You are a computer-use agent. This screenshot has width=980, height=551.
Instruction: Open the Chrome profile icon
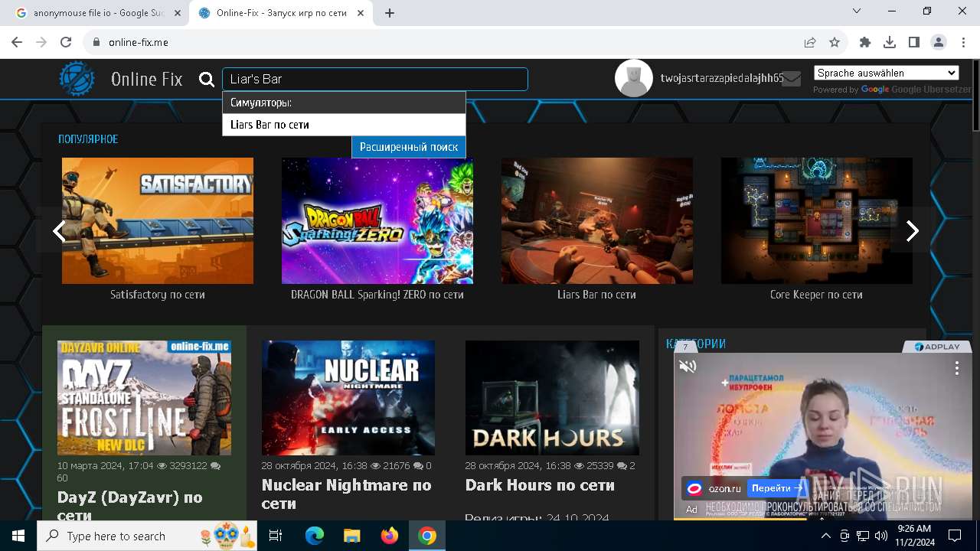(939, 43)
